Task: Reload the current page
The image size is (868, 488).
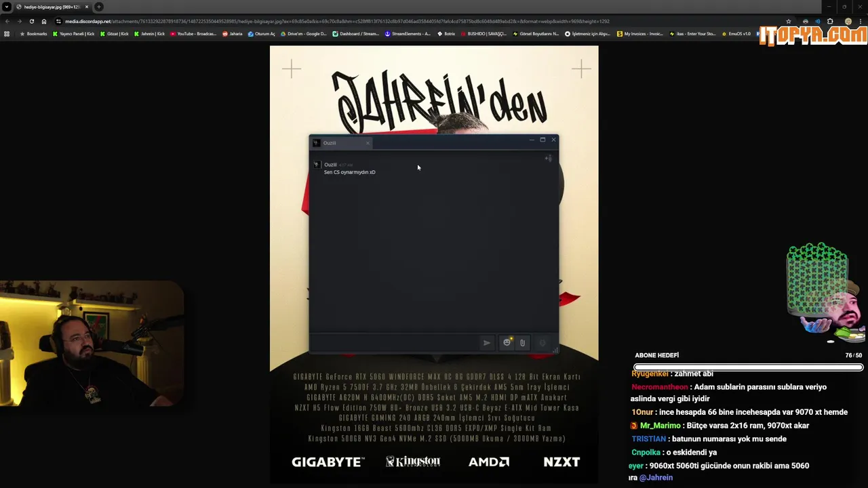Action: [31, 21]
